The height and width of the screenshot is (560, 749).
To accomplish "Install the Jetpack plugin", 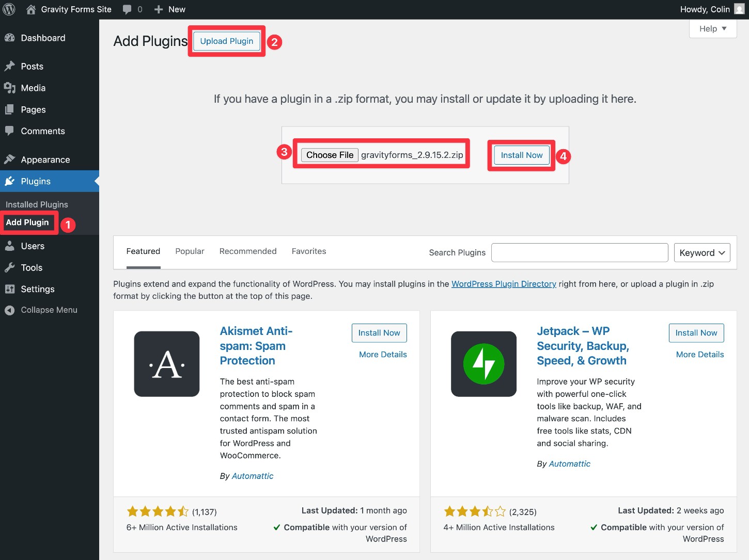I will [696, 333].
